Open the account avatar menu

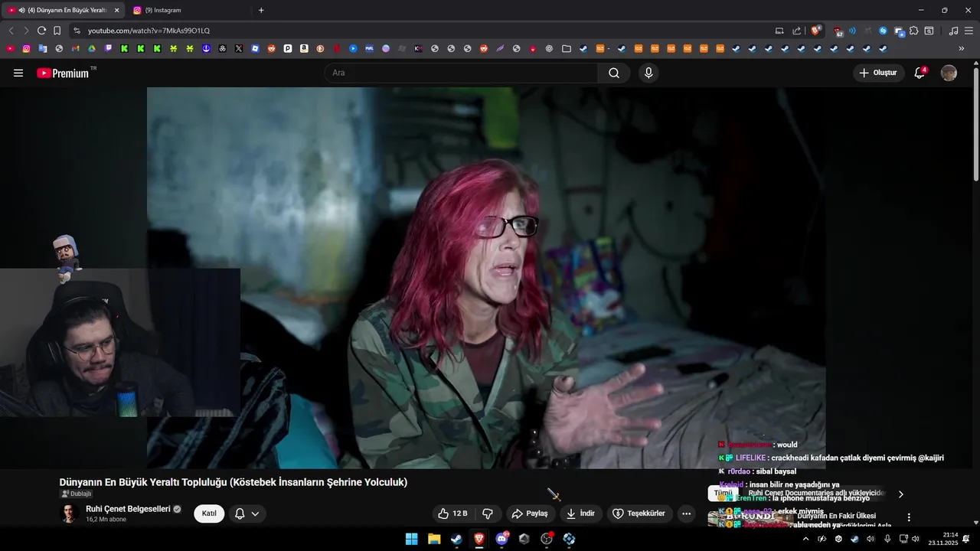(949, 73)
